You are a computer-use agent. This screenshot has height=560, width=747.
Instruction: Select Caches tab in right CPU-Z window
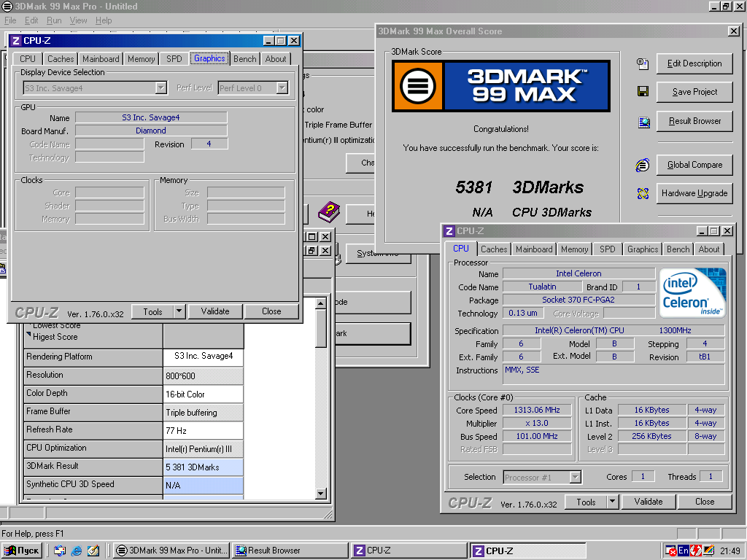(x=494, y=249)
